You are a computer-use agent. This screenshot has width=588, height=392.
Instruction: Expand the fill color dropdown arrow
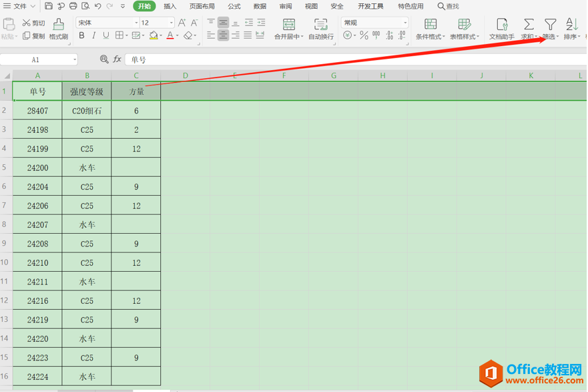click(161, 36)
